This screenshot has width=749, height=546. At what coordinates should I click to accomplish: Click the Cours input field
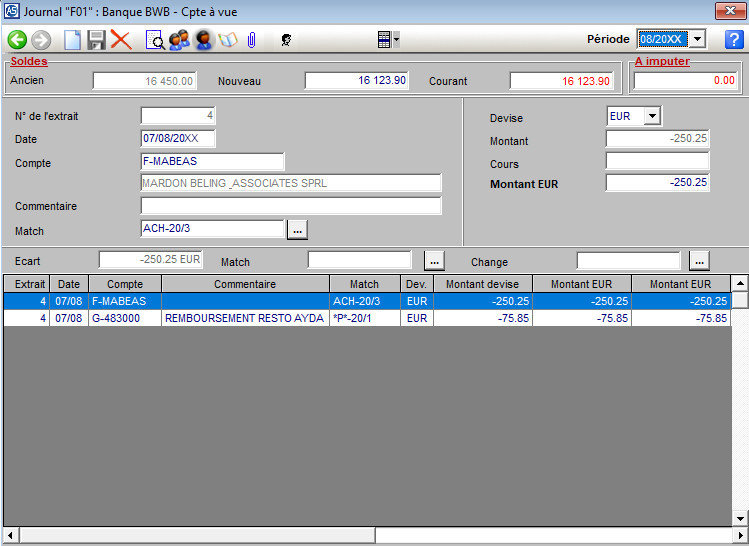pyautogui.click(x=657, y=161)
